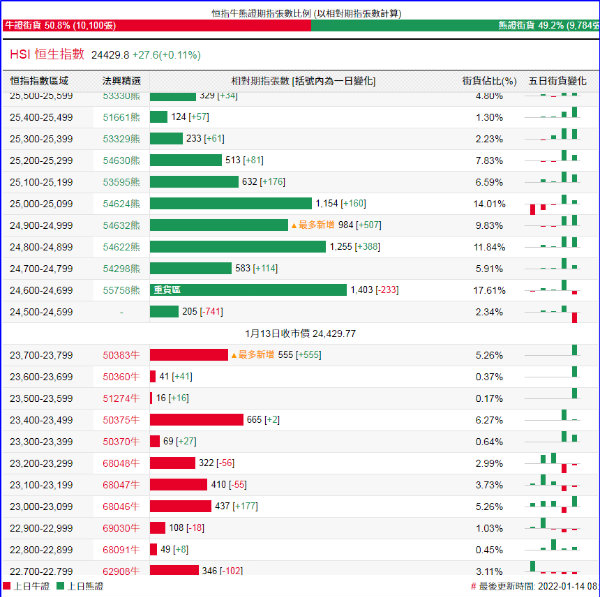Open the 54630熊 warrant link
This screenshot has width=600, height=597.
pyautogui.click(x=121, y=161)
